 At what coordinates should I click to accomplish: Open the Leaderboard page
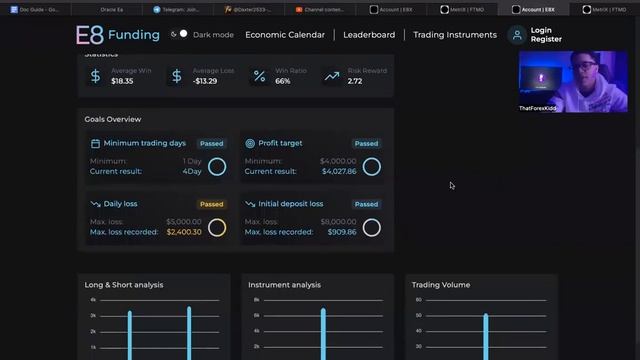point(369,35)
